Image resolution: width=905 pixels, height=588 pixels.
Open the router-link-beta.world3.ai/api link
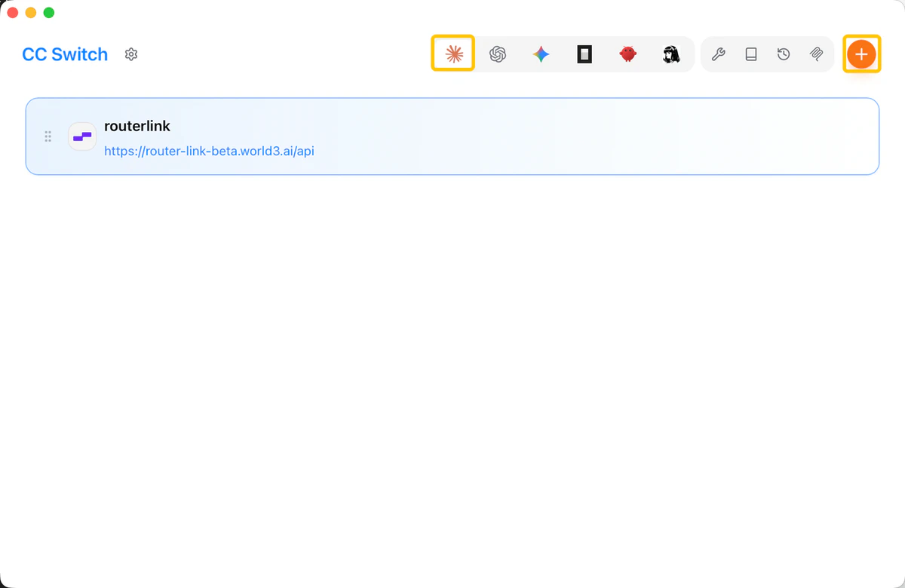209,151
